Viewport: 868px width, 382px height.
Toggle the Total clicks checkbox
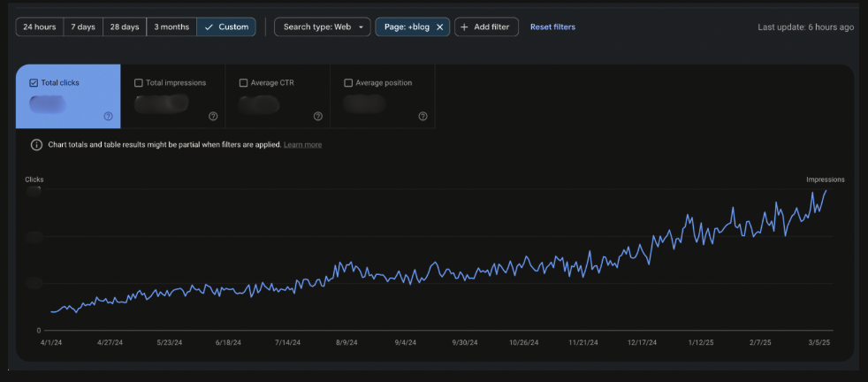coord(34,83)
